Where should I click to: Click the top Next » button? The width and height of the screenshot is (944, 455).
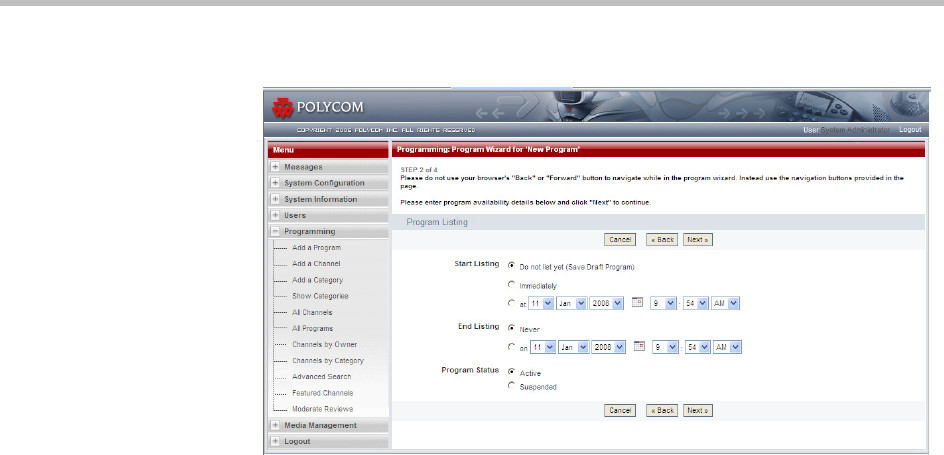(x=698, y=240)
